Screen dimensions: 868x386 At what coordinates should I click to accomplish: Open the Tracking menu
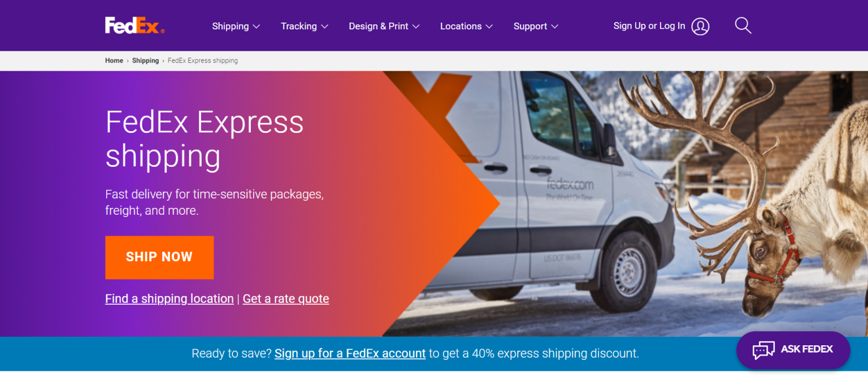point(305,26)
